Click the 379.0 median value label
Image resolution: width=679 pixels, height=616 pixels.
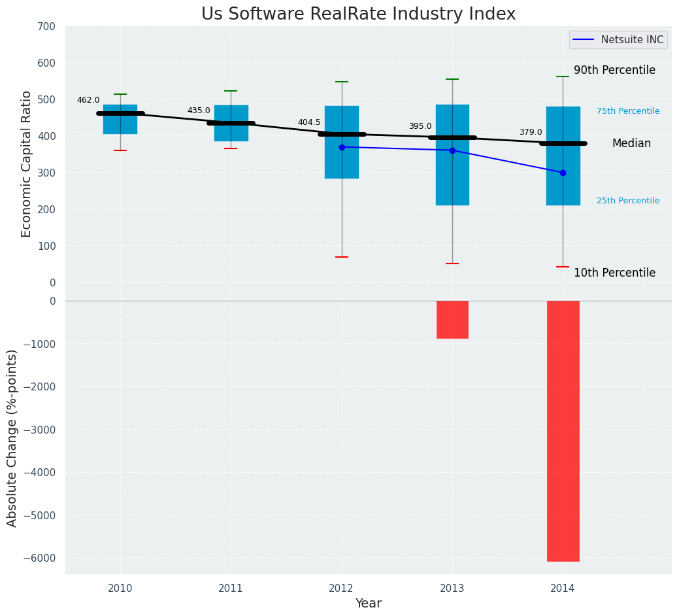coord(531,132)
